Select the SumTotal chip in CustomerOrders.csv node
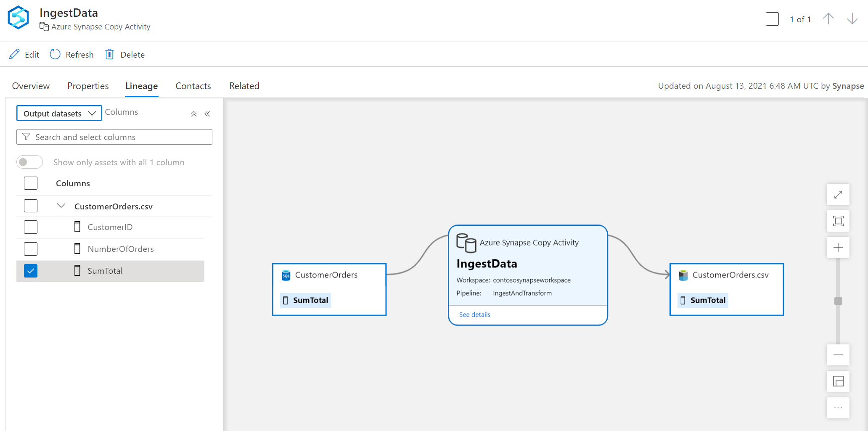 point(703,300)
